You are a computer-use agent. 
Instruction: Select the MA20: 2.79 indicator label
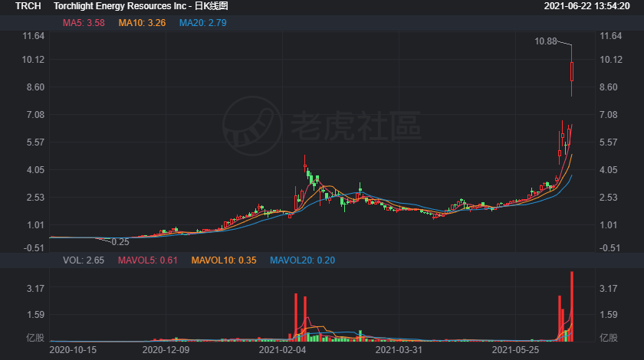click(203, 23)
